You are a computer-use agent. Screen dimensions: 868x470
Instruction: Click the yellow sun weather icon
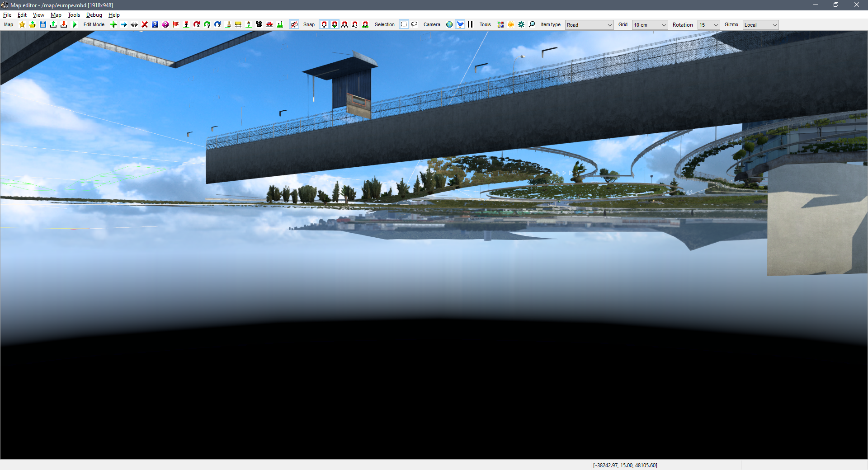(511, 25)
